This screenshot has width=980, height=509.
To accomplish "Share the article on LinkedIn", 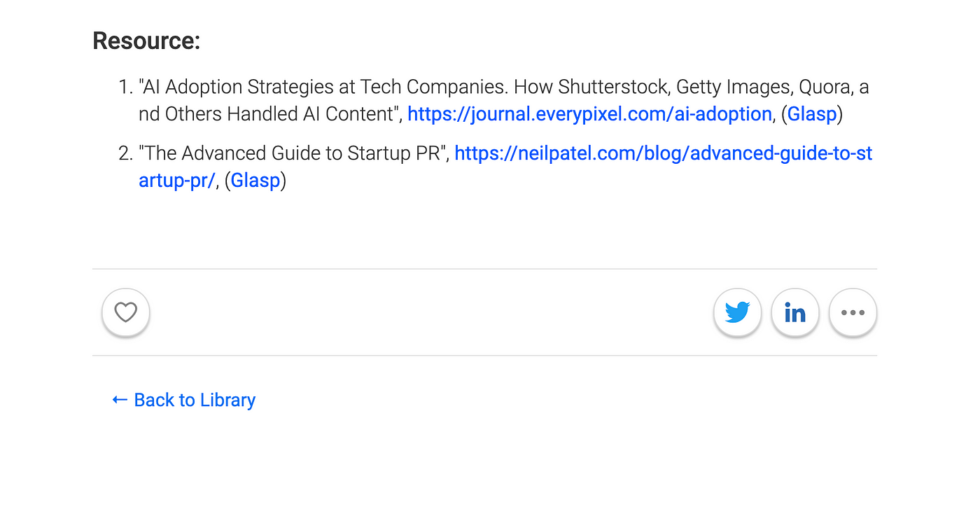I will point(795,312).
